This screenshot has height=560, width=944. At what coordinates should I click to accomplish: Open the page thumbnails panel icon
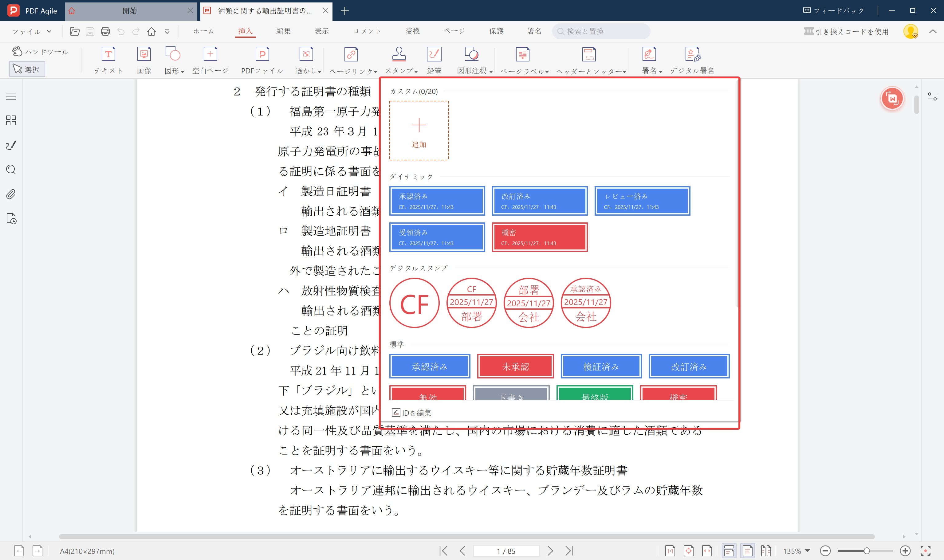tap(10, 121)
